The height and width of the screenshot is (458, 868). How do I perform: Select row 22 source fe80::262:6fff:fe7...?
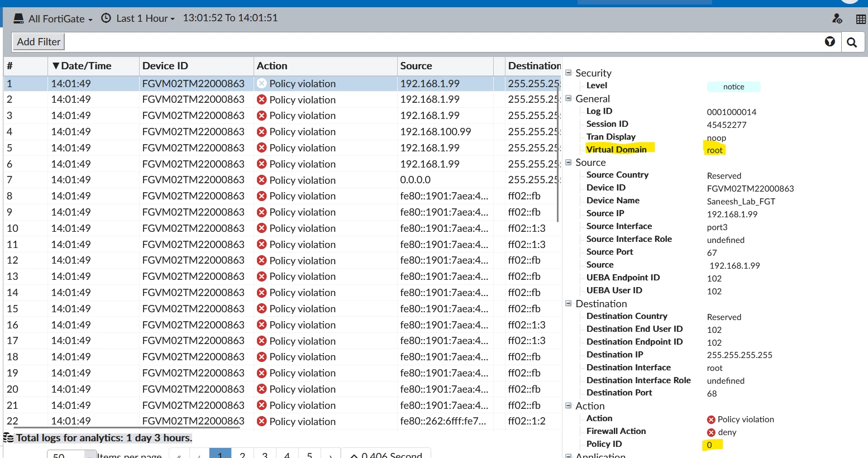(443, 421)
